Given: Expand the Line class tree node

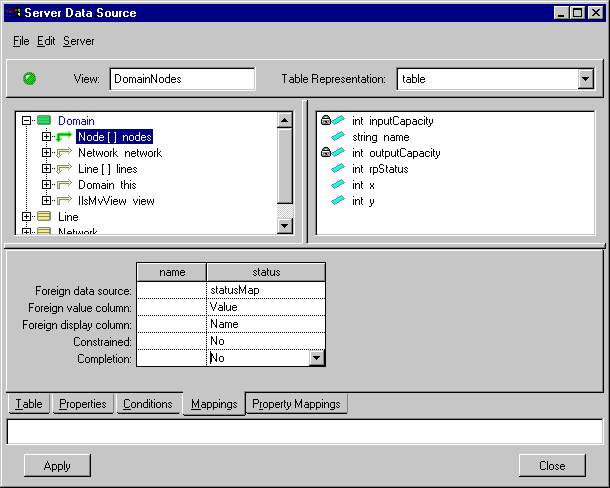Looking at the screenshot, I should tap(27, 217).
